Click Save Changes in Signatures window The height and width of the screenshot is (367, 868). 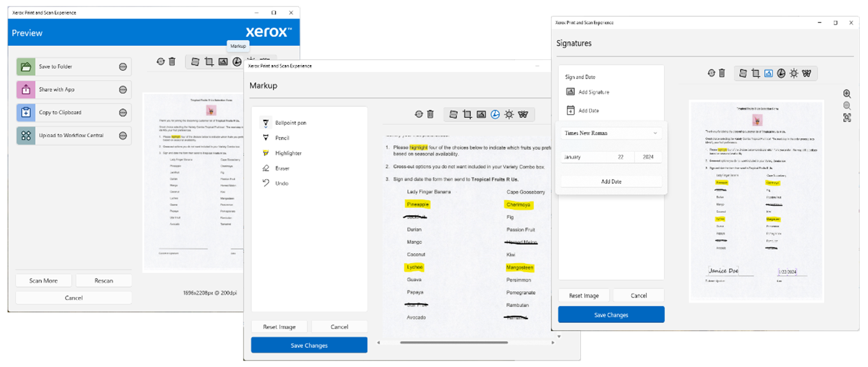click(611, 315)
